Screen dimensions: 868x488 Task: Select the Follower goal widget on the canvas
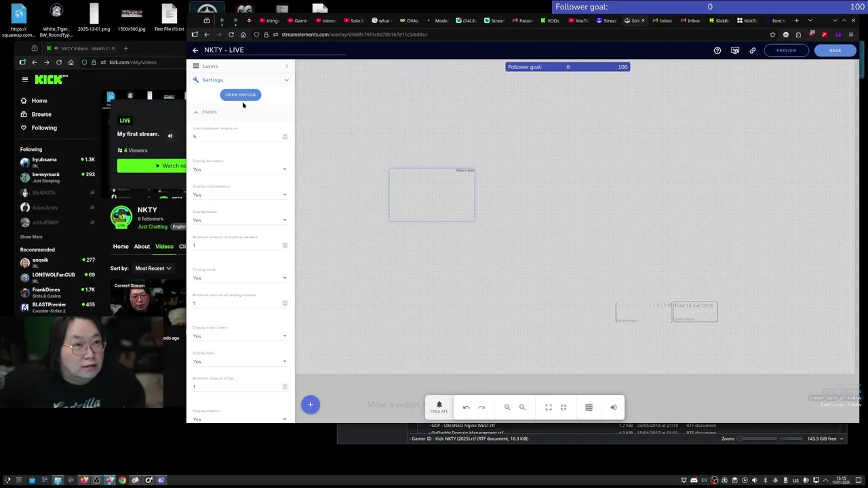click(x=568, y=67)
